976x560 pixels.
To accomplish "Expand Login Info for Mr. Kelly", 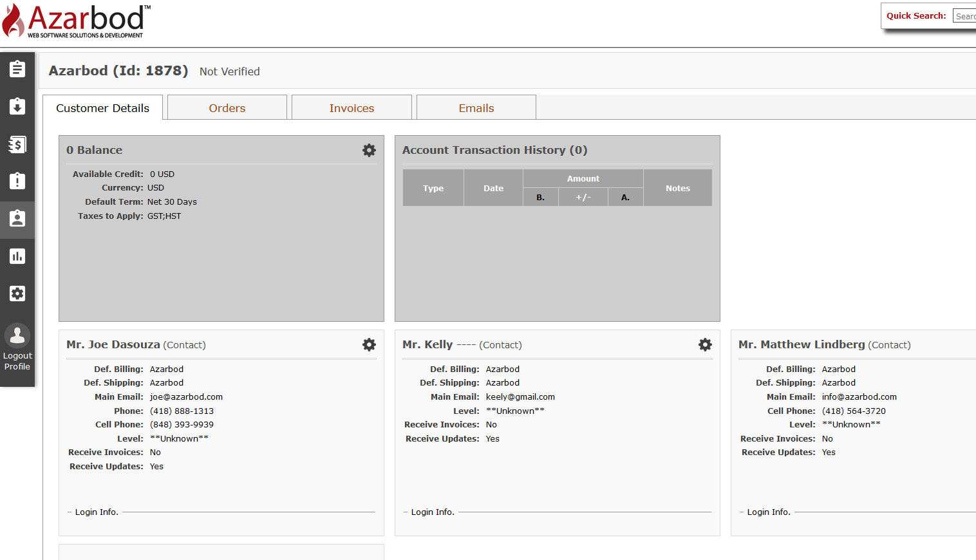I will coord(433,512).
